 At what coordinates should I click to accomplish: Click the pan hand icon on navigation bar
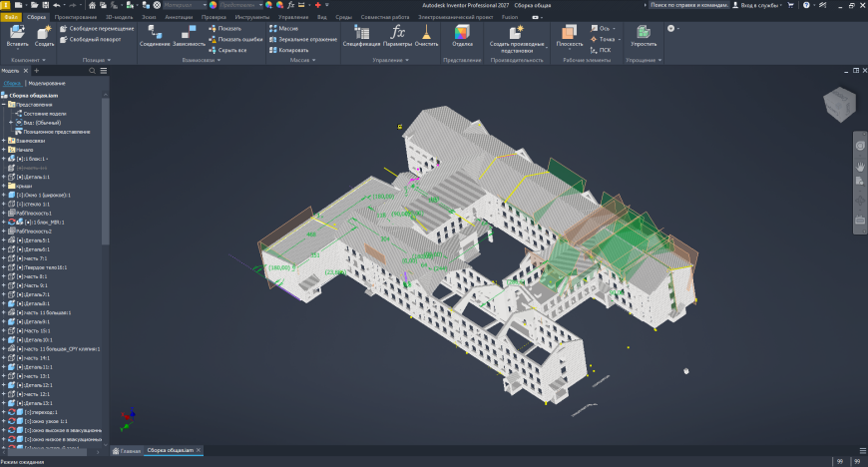860,166
